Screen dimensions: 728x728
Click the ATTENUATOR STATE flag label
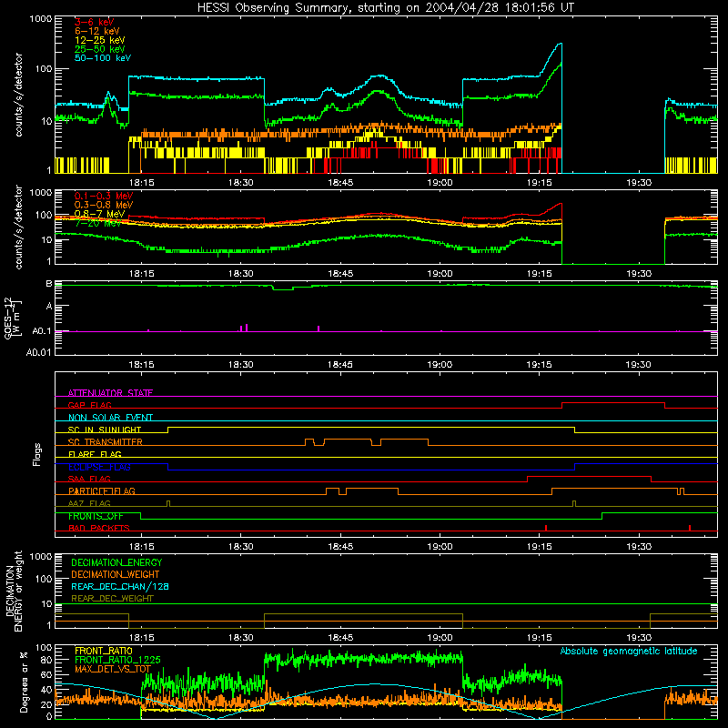click(x=110, y=393)
